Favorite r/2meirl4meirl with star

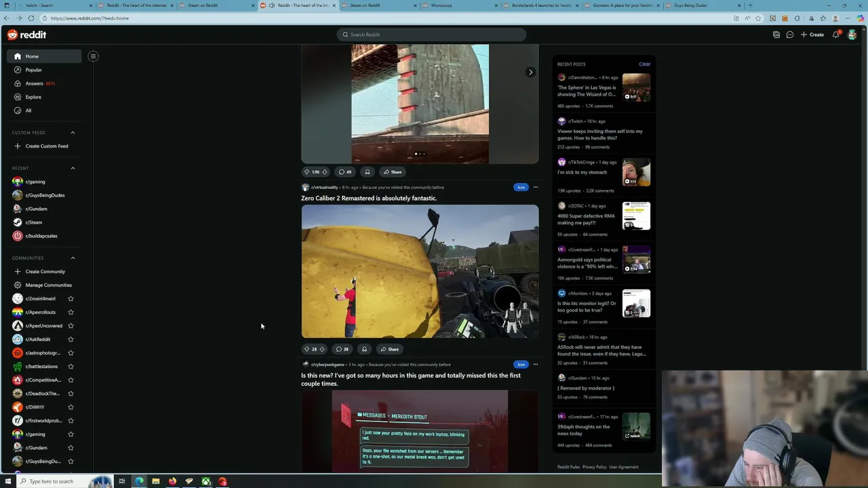click(71, 298)
